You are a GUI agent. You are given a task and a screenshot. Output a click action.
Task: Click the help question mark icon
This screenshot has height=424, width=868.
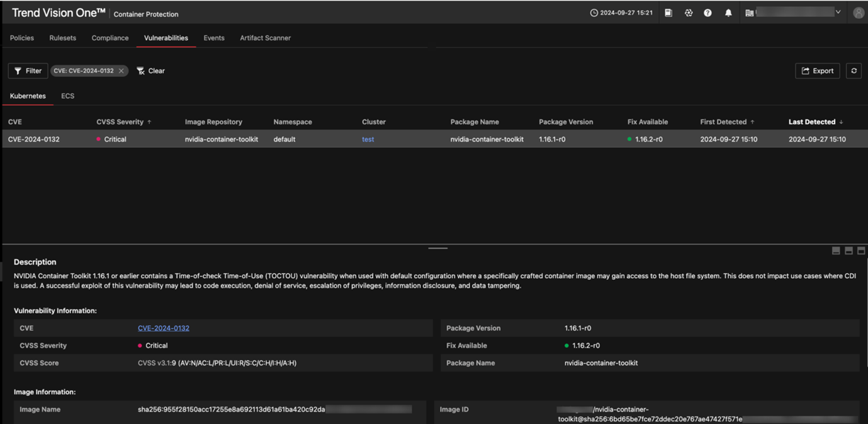coord(707,13)
